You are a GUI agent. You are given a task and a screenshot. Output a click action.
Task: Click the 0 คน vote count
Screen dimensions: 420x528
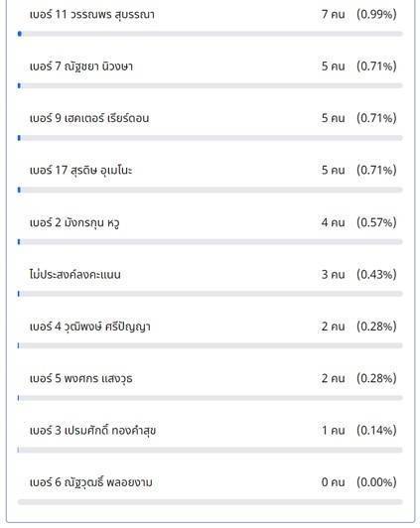coord(333,482)
